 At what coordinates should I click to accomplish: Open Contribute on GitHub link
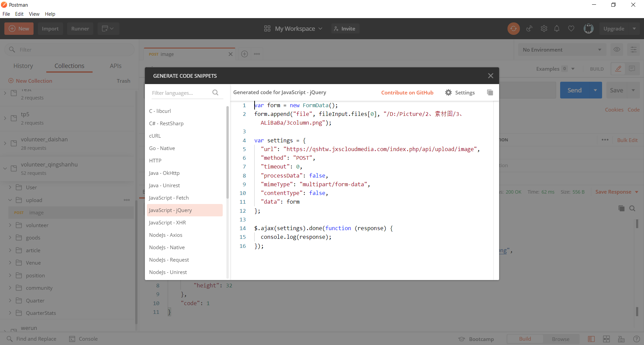(407, 92)
